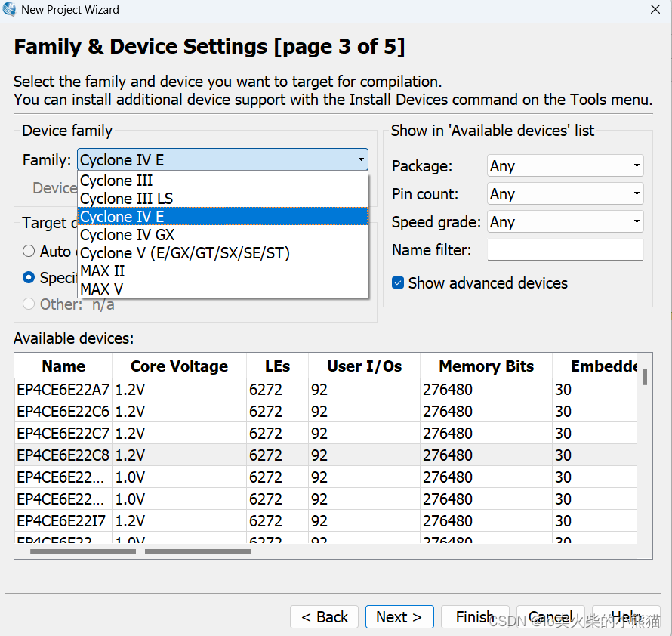Screen dimensions: 672x636
Task: Pick Cyclone V (E/GX/GT/SX/SE/ST) option
Action: 184,253
